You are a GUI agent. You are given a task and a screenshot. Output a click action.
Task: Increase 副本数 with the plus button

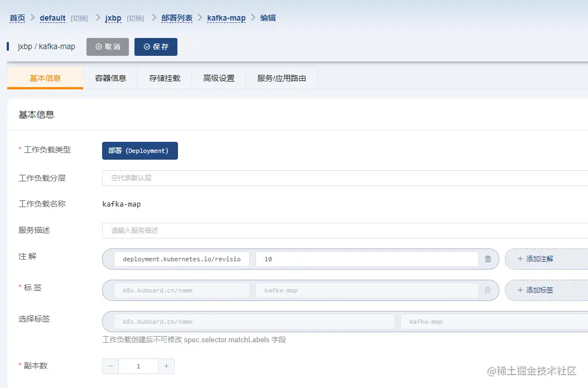point(166,366)
